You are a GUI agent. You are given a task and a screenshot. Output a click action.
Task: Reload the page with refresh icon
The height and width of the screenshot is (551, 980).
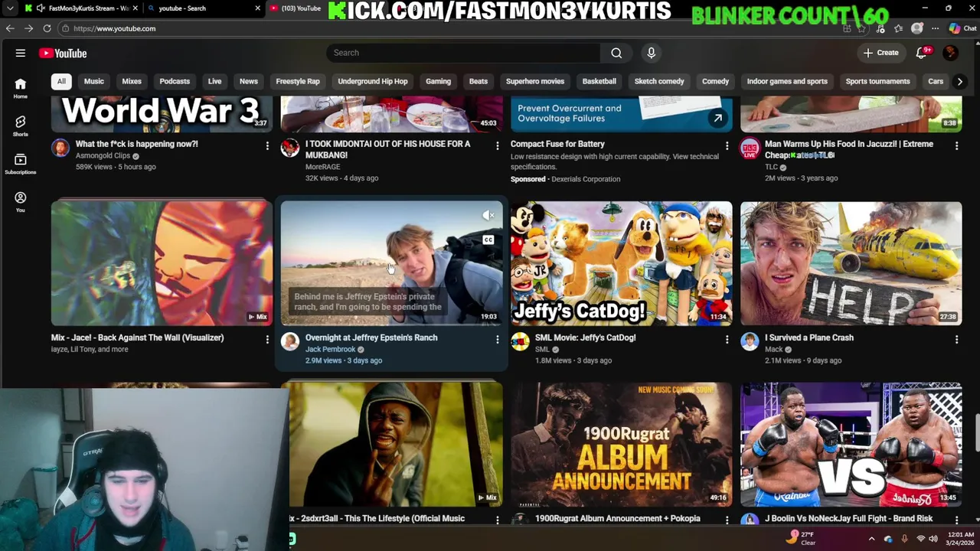click(47, 28)
